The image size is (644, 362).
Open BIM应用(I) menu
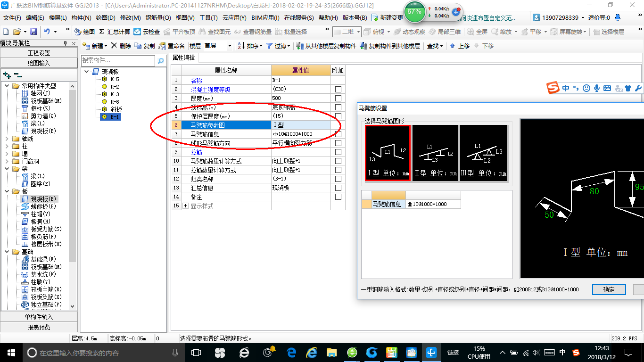click(265, 18)
